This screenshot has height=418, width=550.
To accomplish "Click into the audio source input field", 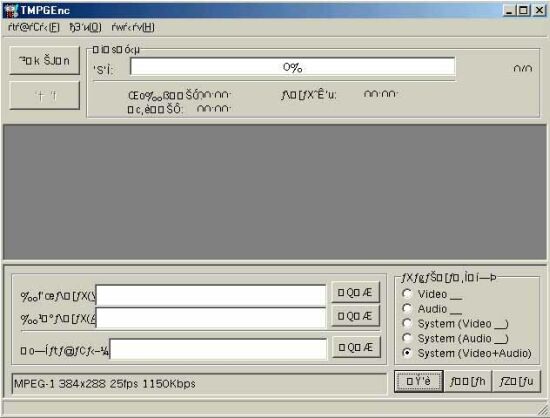I will pyautogui.click(x=211, y=318).
